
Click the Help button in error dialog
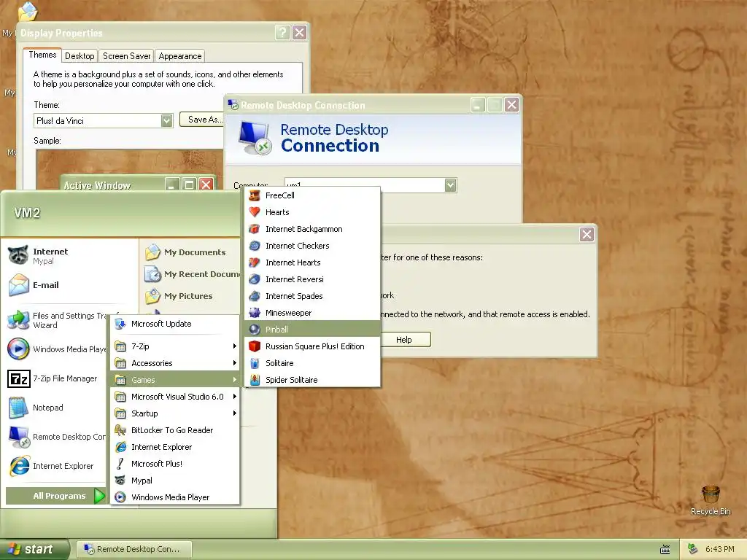tap(405, 340)
